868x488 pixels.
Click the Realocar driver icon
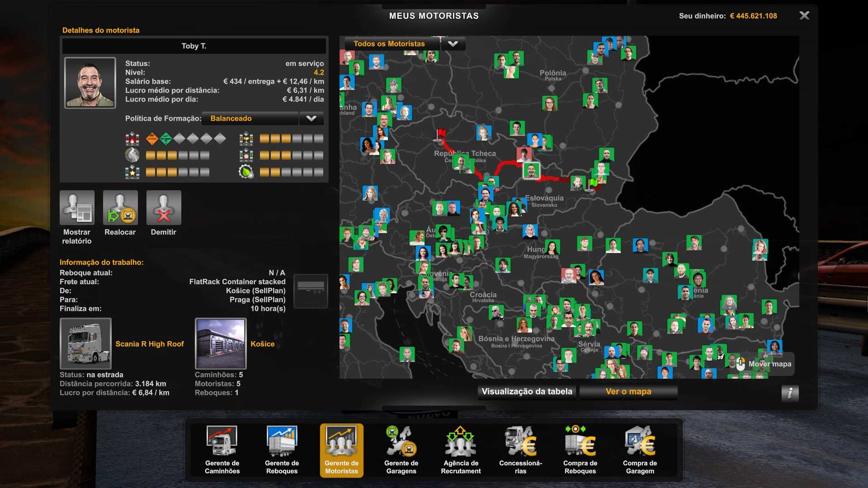(120, 208)
